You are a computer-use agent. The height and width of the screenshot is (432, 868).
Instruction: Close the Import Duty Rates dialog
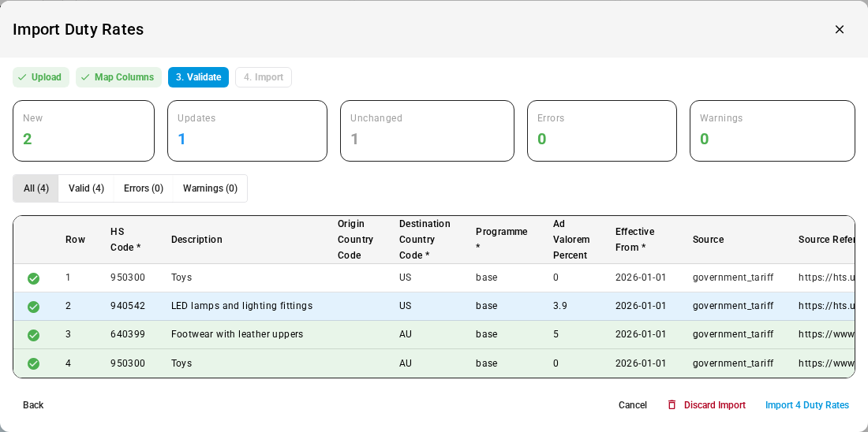coord(840,29)
